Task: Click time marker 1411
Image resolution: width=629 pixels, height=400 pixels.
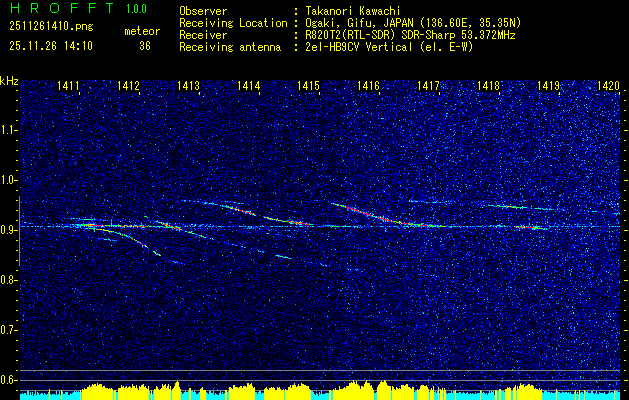Action: 68,85
